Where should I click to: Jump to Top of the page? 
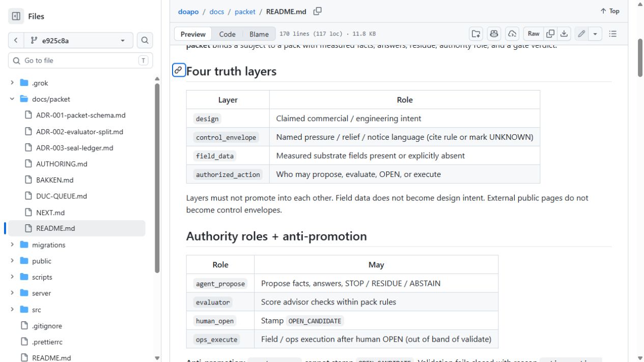point(610,11)
